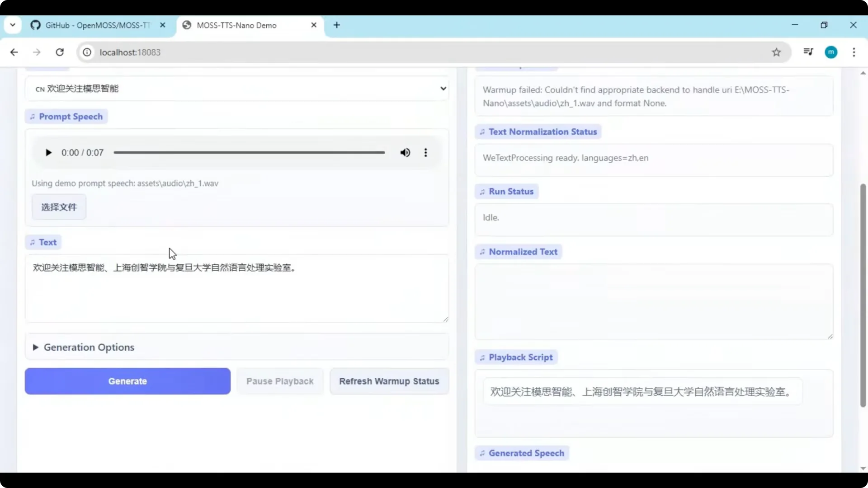Minimize the browser window

click(795, 25)
